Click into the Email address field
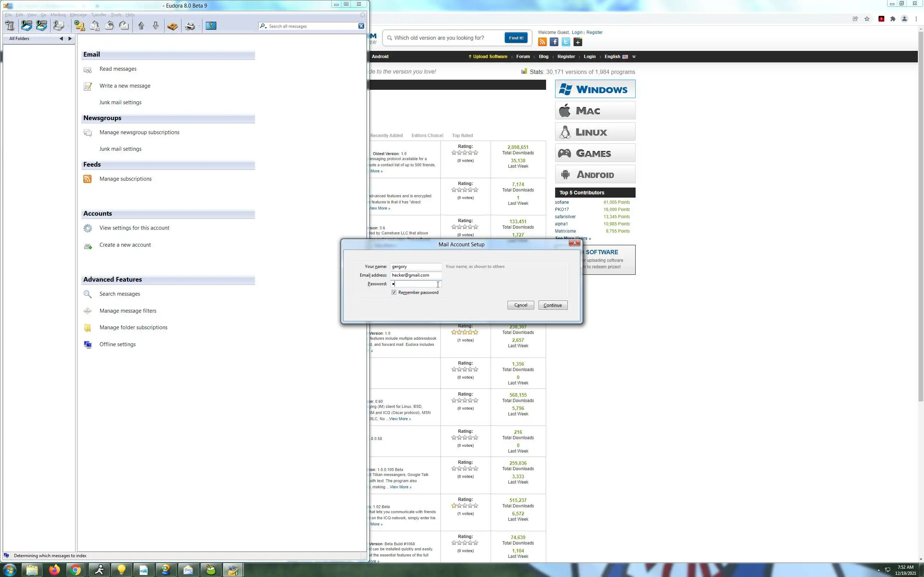 (415, 275)
